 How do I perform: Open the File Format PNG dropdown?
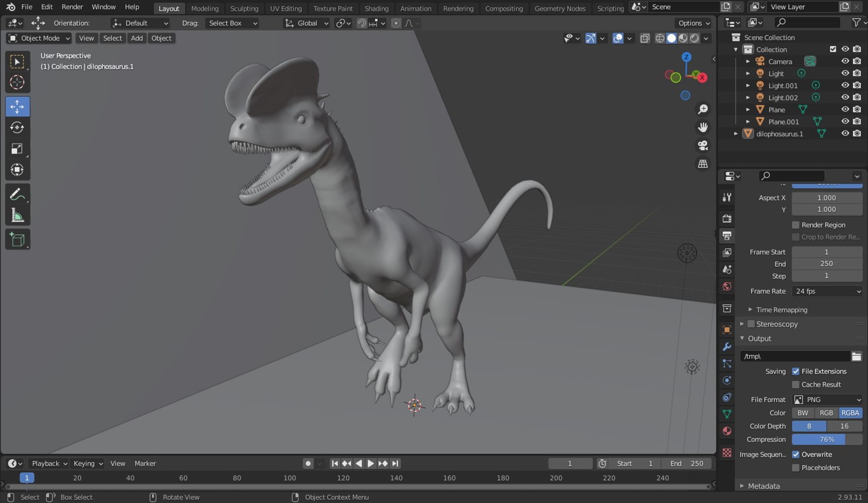click(827, 400)
